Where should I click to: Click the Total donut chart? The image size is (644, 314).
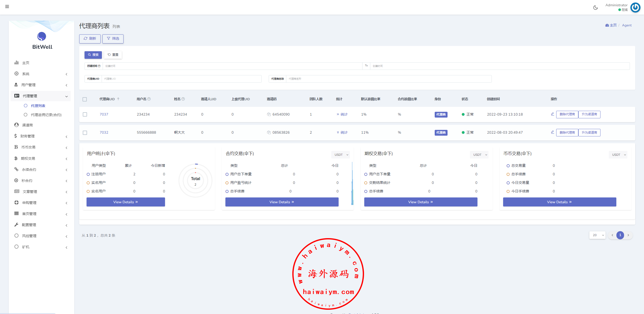(x=195, y=181)
